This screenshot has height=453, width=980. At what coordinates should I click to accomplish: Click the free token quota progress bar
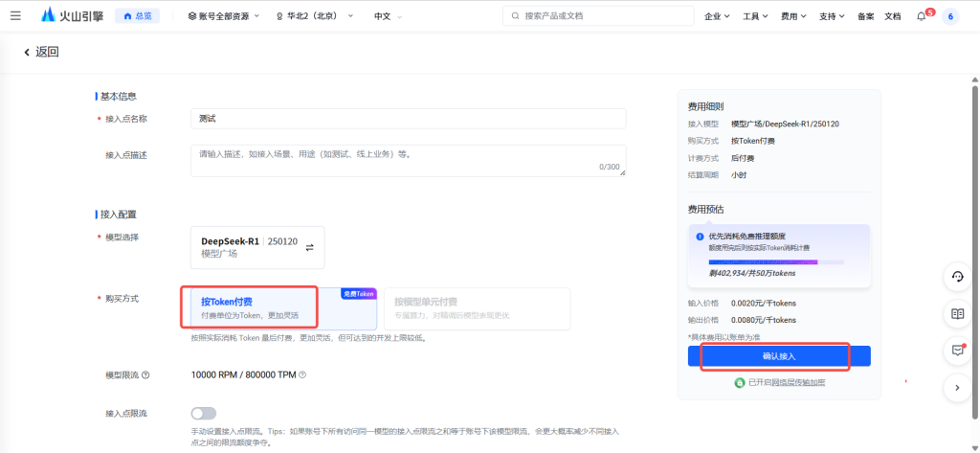click(x=776, y=261)
